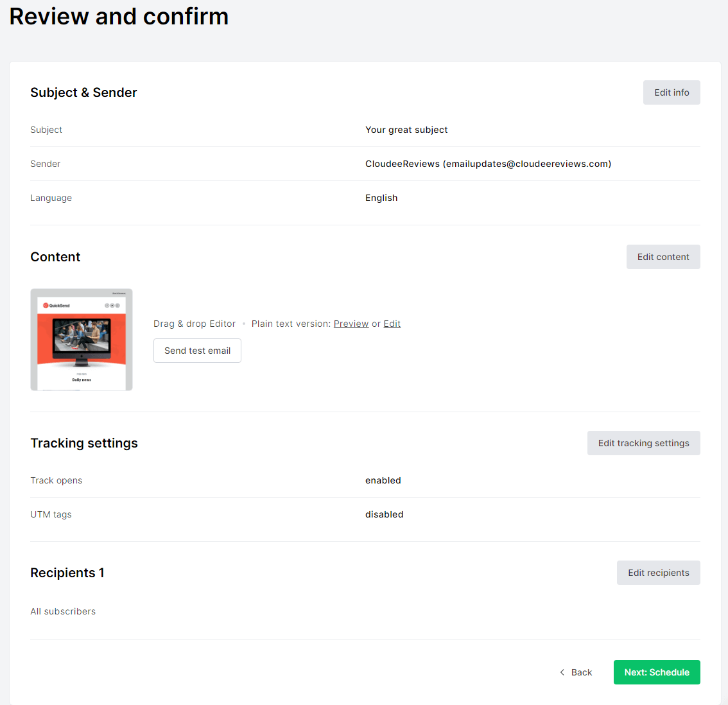Send a test email
Image resolution: width=728 pixels, height=705 pixels.
197,351
